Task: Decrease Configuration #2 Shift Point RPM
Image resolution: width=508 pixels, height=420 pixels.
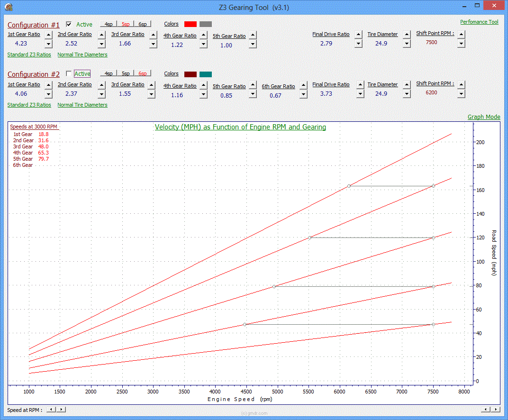Action: 462,93
